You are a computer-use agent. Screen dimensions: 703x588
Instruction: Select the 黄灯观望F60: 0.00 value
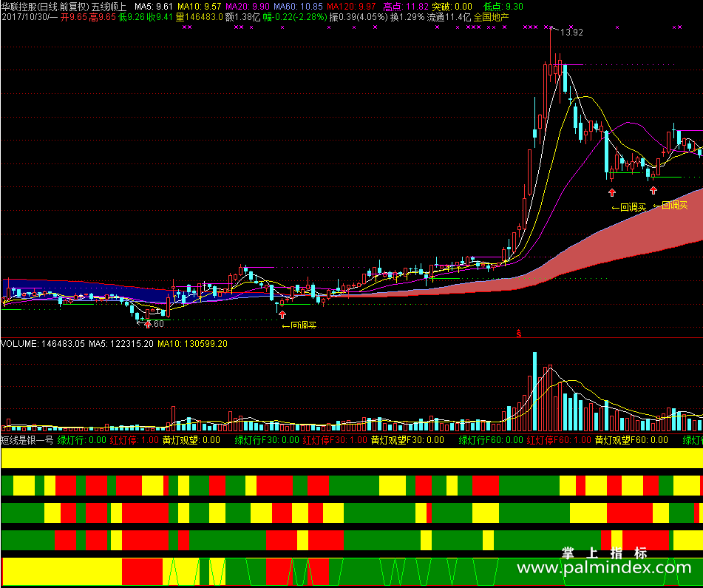point(632,440)
